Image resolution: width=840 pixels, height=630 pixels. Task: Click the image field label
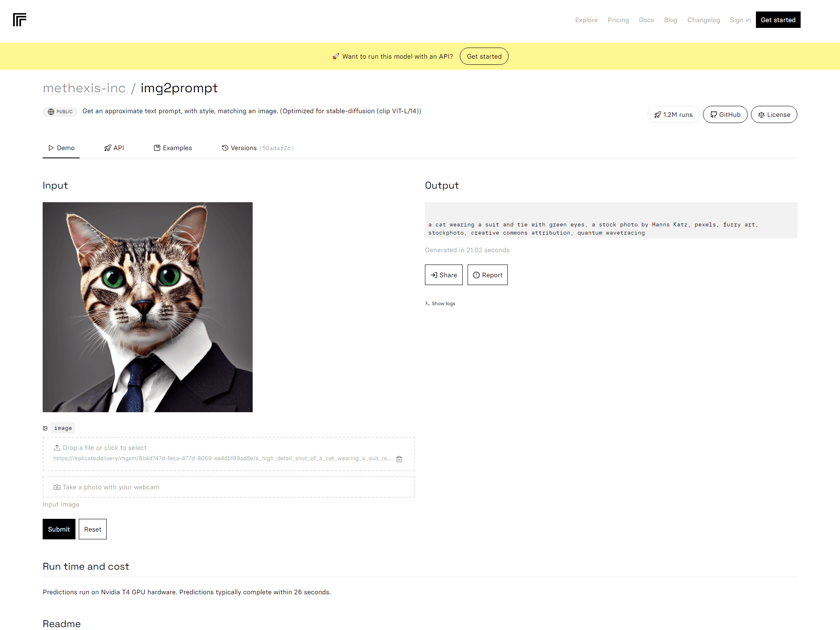pyautogui.click(x=63, y=428)
